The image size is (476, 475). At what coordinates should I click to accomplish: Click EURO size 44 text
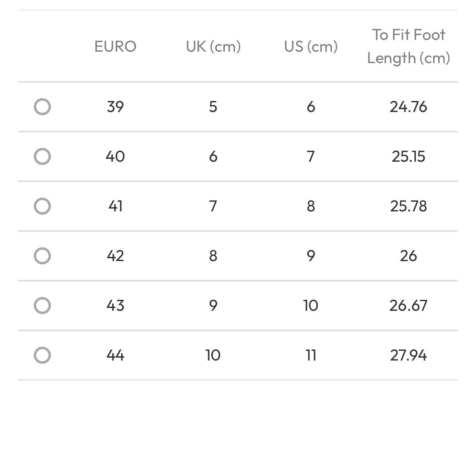pos(115,355)
